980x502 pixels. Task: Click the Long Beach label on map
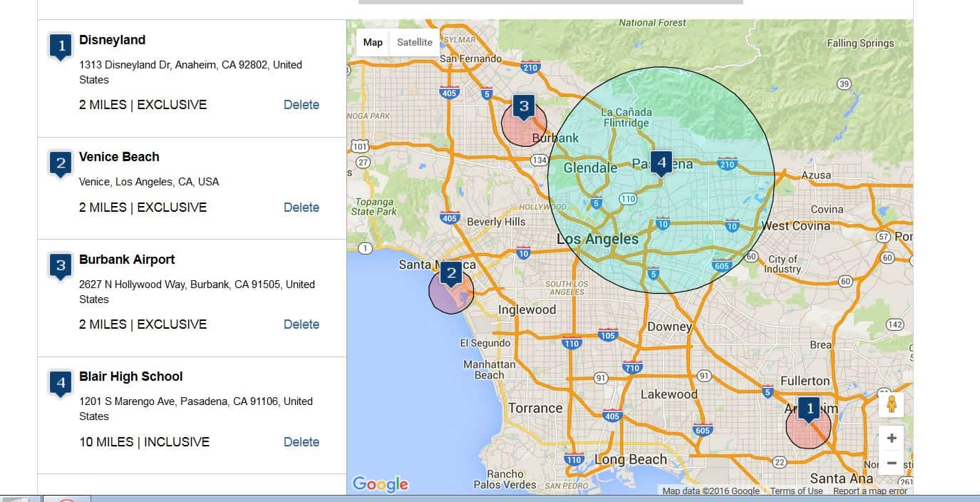[x=631, y=459]
